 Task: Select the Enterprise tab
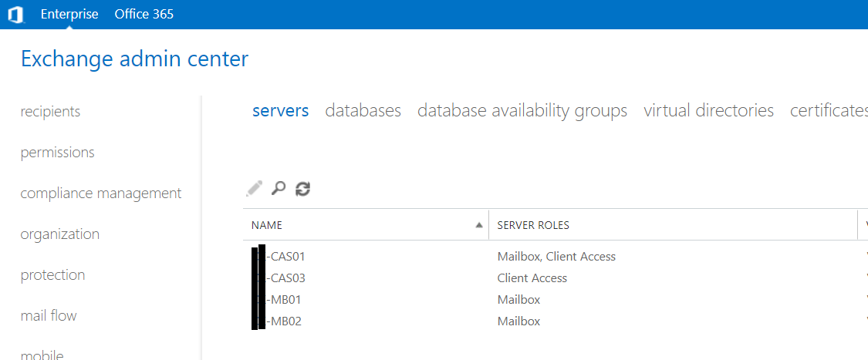click(69, 15)
